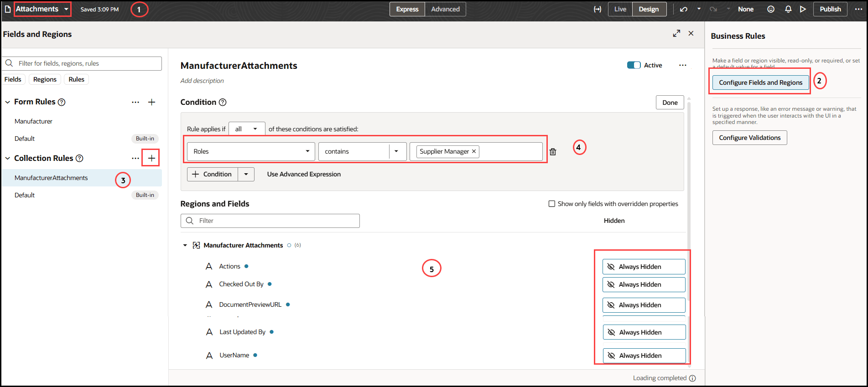This screenshot has width=868, height=387.
Task: Click the Manufacturer Attachments region icon
Action: coord(197,245)
